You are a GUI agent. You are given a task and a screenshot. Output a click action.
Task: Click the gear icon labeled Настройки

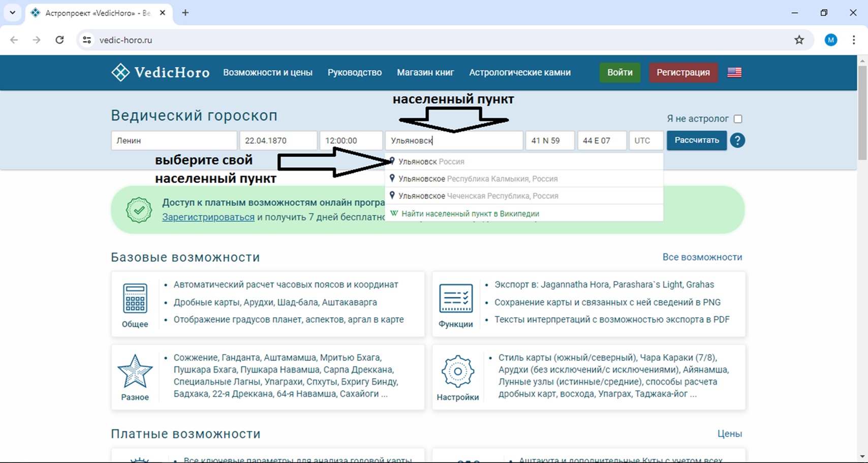click(x=457, y=372)
